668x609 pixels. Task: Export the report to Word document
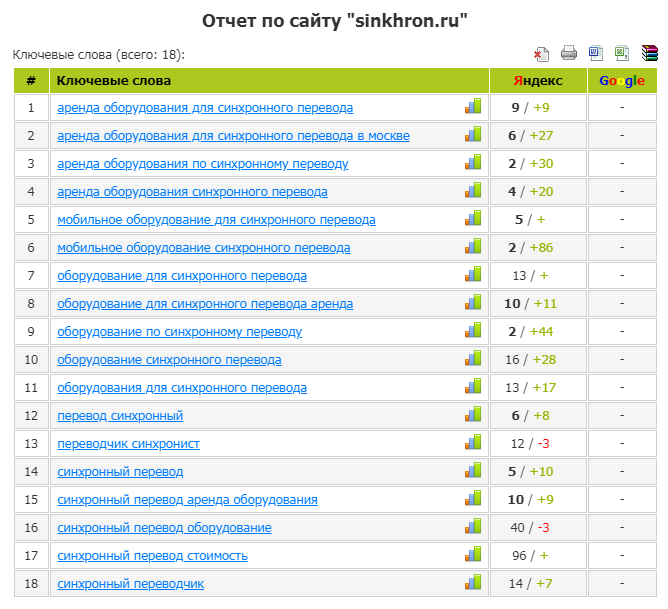596,54
